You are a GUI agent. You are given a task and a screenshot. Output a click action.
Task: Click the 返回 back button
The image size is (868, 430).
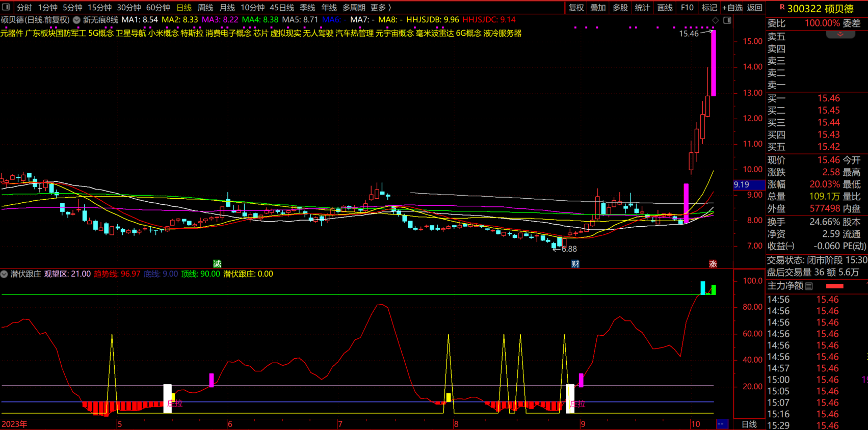[x=755, y=8]
